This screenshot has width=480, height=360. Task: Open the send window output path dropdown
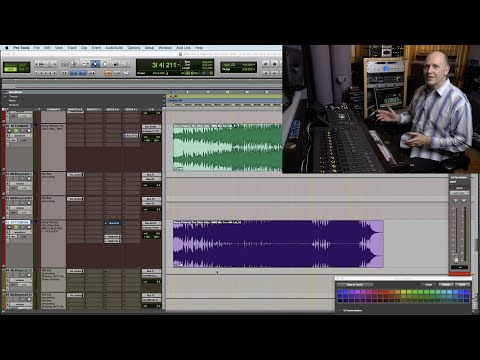point(460,193)
